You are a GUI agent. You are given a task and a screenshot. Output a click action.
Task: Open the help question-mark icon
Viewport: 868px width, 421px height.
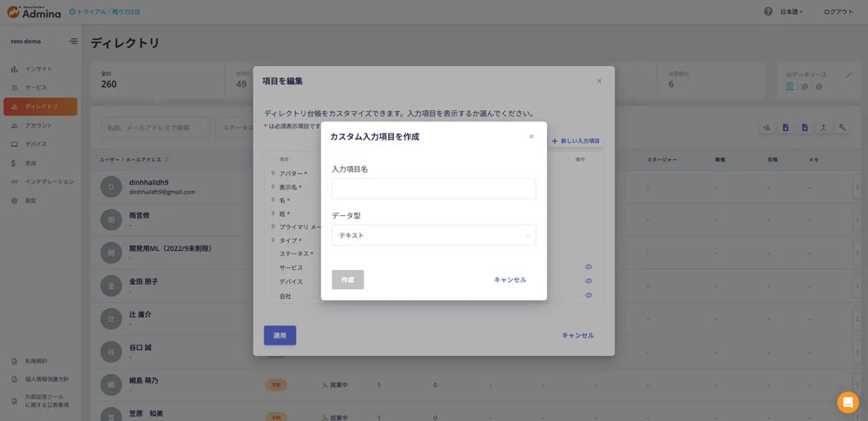[768, 11]
